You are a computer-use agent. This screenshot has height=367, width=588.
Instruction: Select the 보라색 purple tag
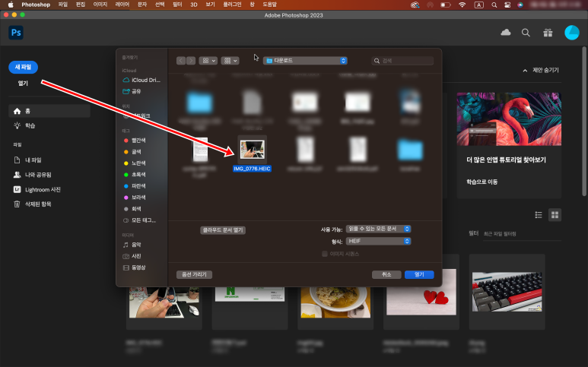pyautogui.click(x=135, y=198)
